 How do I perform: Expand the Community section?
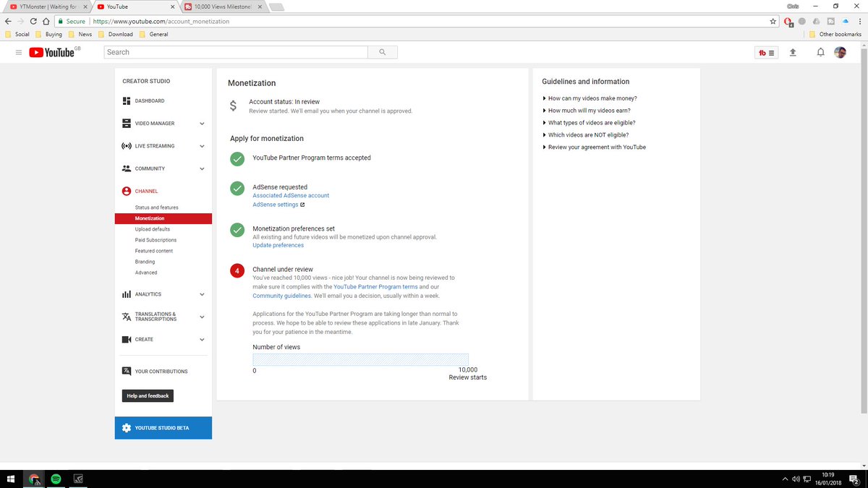coord(202,168)
